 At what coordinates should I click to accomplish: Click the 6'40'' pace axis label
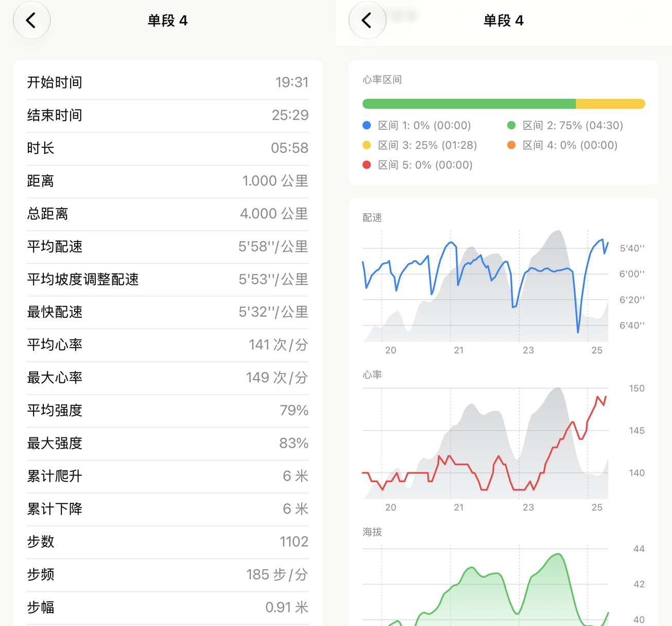632,326
